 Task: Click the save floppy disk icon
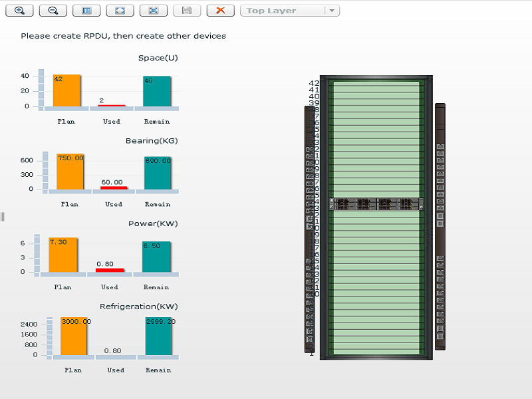click(x=187, y=11)
